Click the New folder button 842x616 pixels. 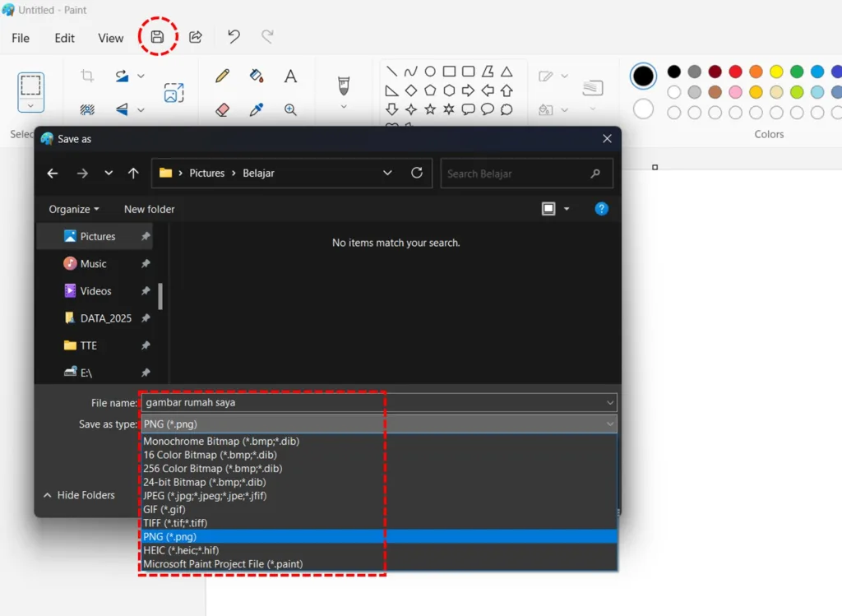149,210
